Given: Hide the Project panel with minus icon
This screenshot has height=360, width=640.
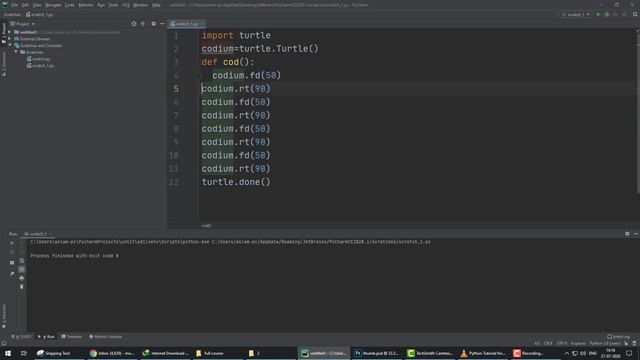Looking at the screenshot, I should click(162, 24).
